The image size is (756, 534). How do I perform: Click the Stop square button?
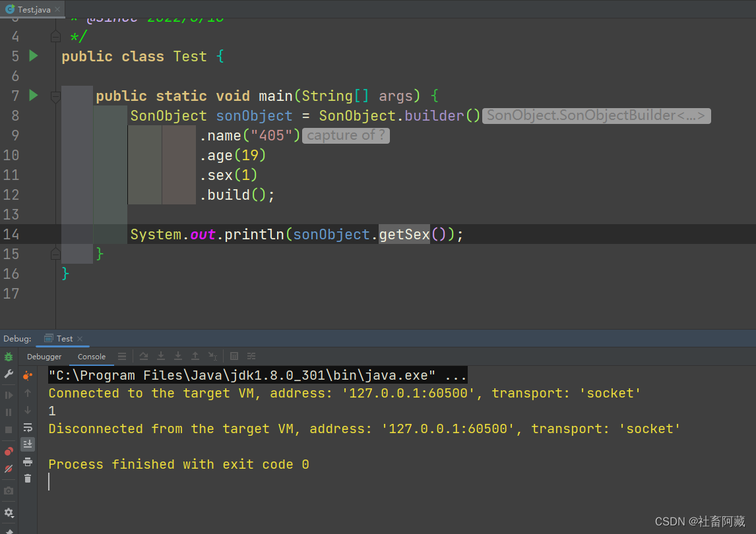coord(9,429)
